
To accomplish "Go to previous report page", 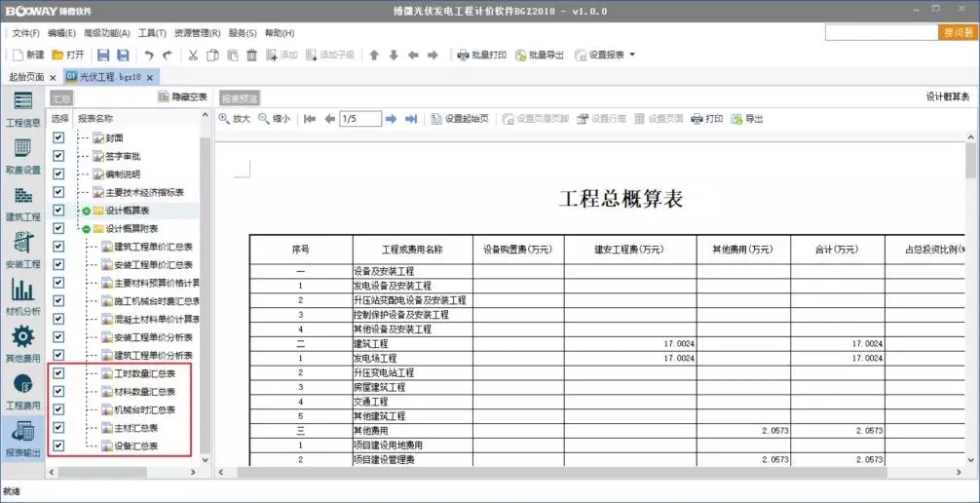I will click(329, 119).
